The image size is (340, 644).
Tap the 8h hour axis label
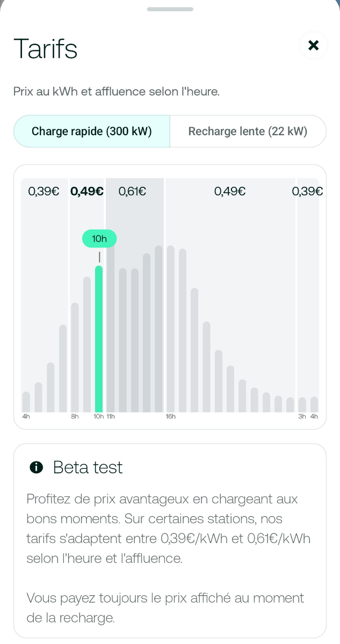tap(75, 416)
